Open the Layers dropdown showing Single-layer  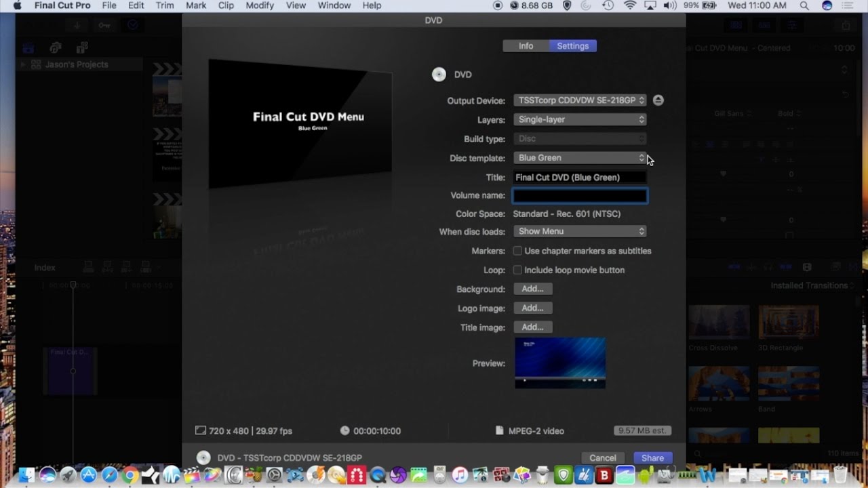[x=580, y=119]
